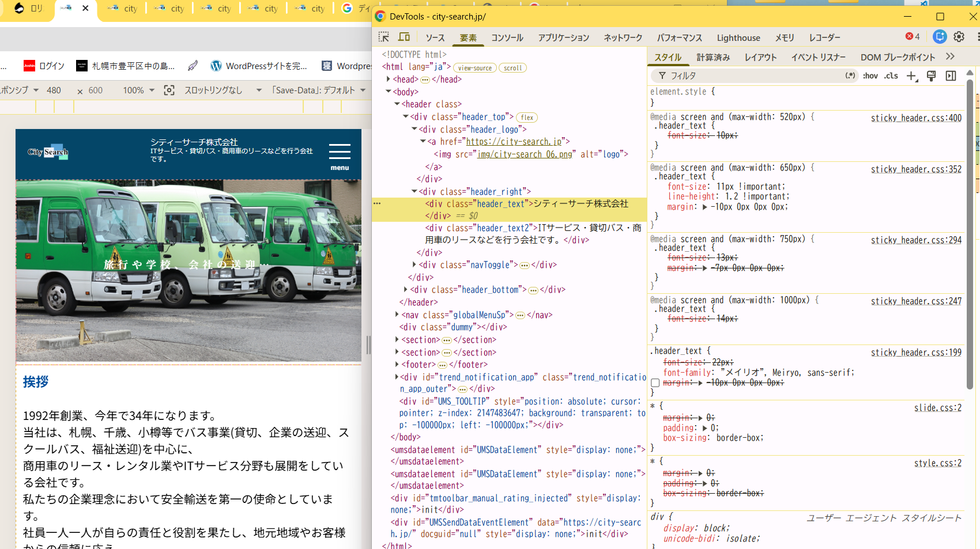Open the Save-Data デフォルト dropdown

coord(318,90)
